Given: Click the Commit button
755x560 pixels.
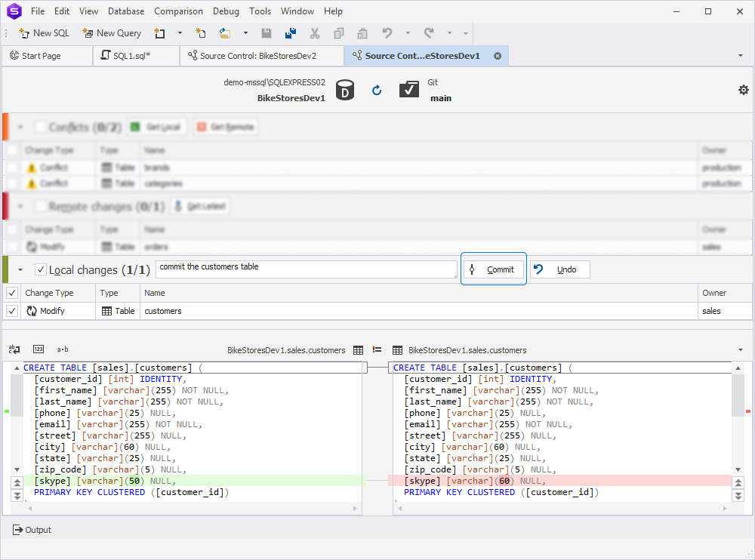Looking at the screenshot, I should (493, 269).
